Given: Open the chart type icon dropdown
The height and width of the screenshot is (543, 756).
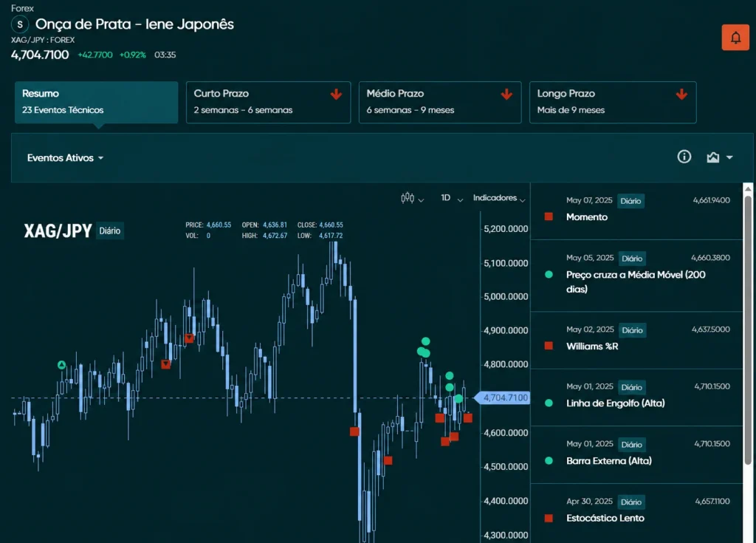Looking at the screenshot, I should [719, 157].
